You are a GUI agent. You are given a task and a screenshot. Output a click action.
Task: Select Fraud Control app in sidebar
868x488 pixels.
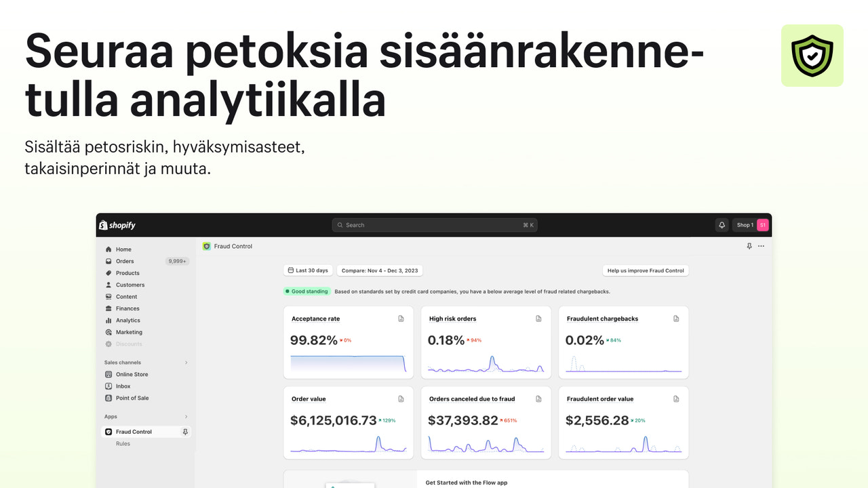[x=146, y=432]
